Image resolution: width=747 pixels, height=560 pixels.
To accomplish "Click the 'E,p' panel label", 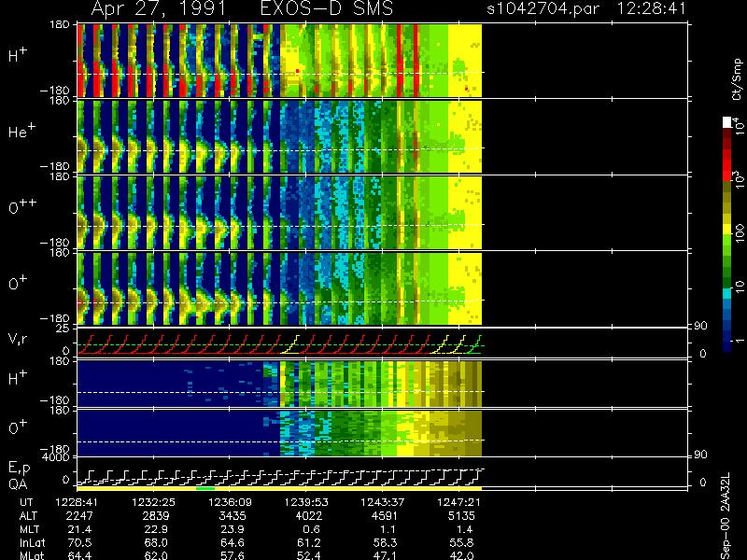I will (20, 469).
